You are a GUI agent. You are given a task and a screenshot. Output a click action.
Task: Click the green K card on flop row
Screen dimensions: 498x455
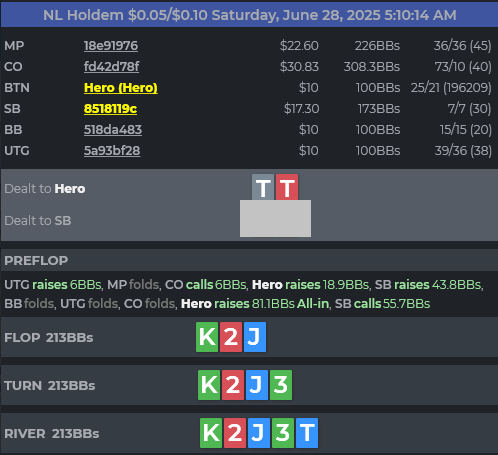click(207, 337)
